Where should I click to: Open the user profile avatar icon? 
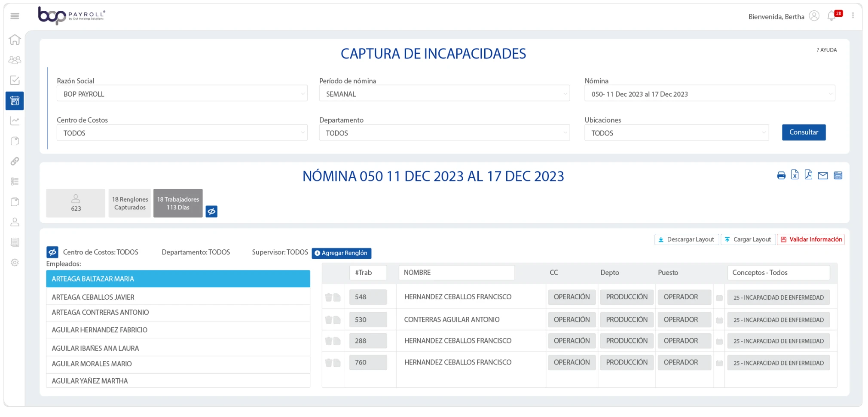[814, 16]
